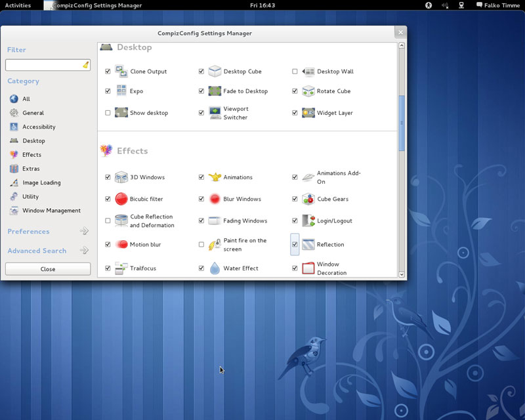Expand Advanced Search via its arrow

[x=85, y=250]
